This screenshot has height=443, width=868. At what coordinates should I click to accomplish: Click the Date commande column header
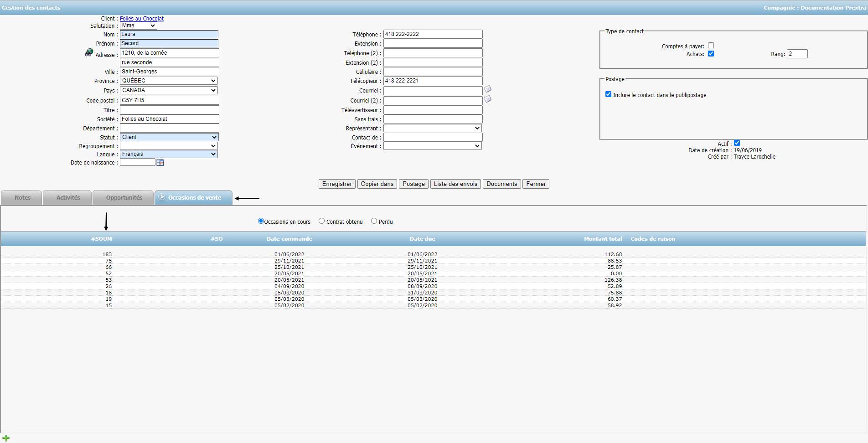[x=289, y=239]
